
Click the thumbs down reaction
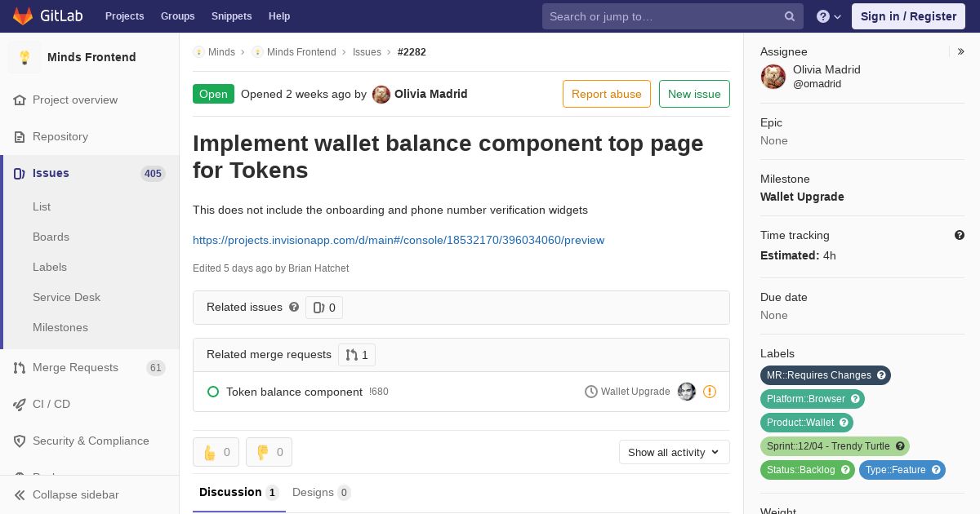click(x=269, y=452)
